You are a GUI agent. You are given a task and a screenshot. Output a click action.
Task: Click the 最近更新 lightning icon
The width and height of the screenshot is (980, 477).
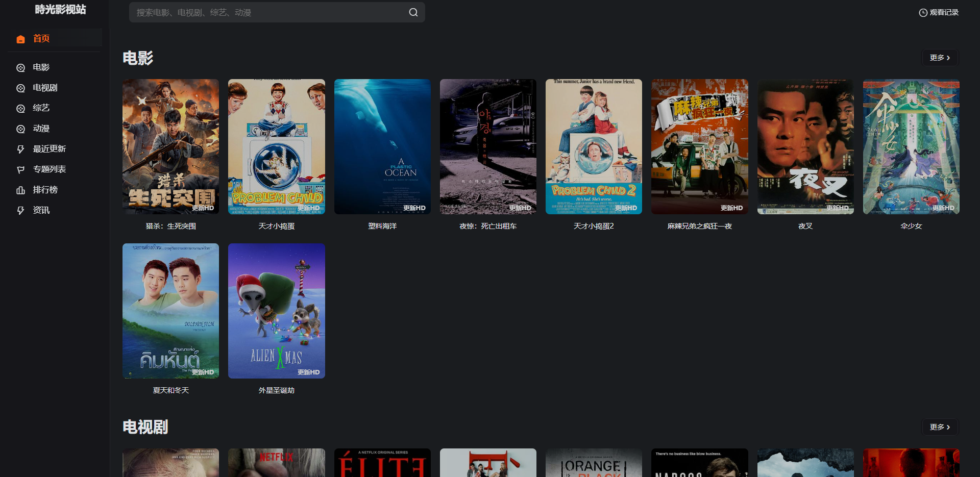20,149
